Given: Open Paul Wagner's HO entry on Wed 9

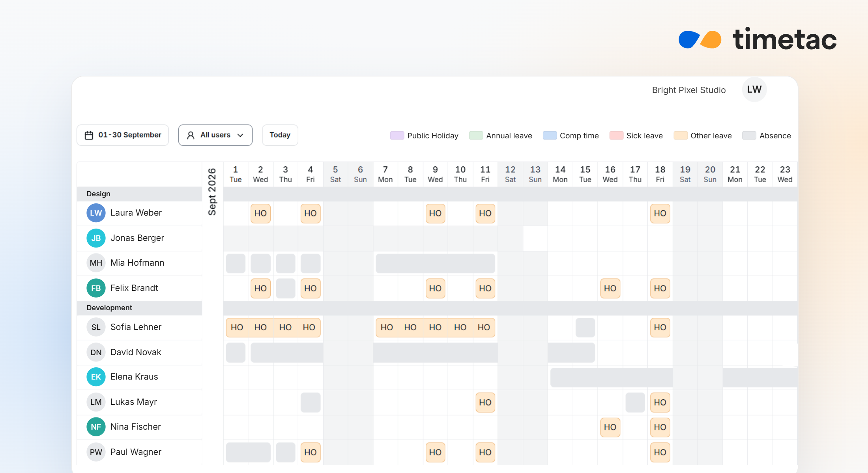Looking at the screenshot, I should coord(435,453).
